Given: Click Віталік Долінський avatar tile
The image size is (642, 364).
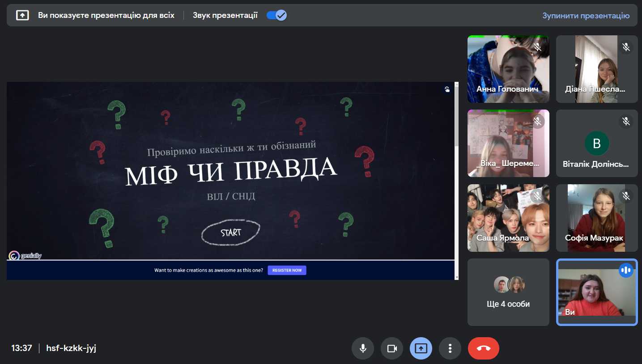Looking at the screenshot, I should (597, 144).
